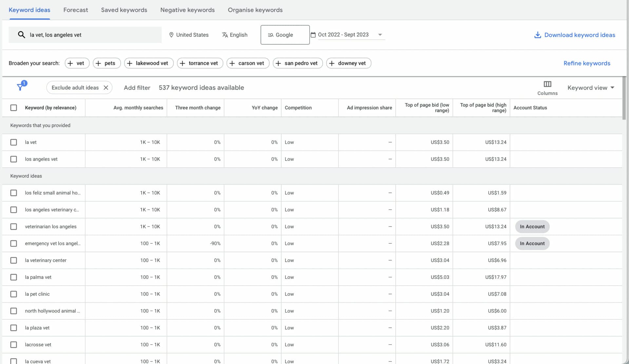Click the language translate icon
Image resolution: width=629 pixels, height=364 pixels.
[x=225, y=35]
